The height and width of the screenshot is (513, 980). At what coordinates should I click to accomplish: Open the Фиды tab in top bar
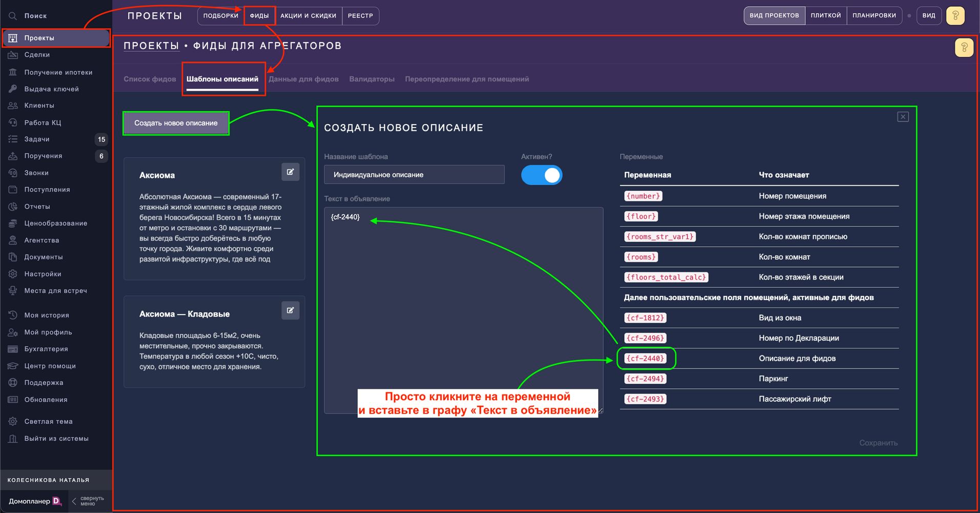click(259, 16)
